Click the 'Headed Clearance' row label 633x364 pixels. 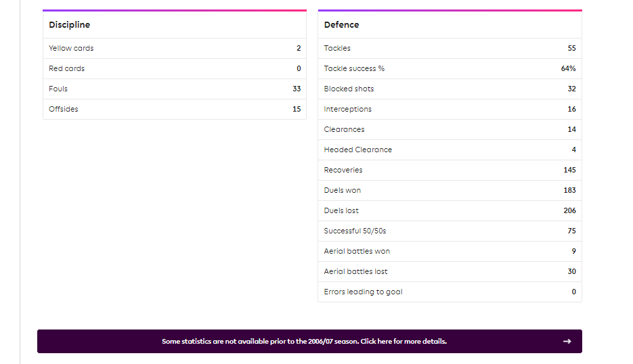(x=357, y=150)
